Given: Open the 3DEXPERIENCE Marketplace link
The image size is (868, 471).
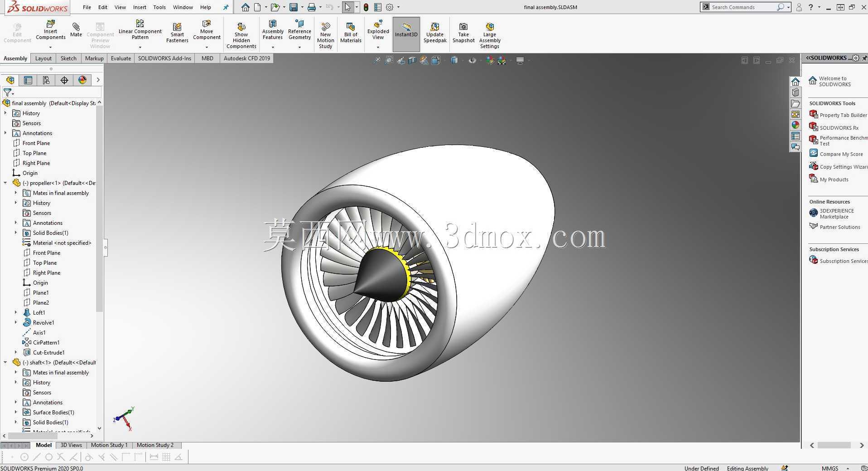Looking at the screenshot, I should click(x=832, y=214).
